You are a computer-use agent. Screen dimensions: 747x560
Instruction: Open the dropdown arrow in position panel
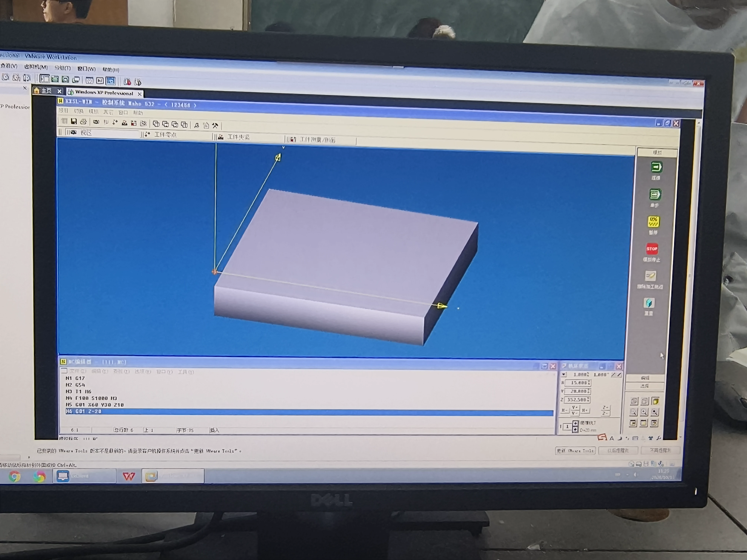564,374
